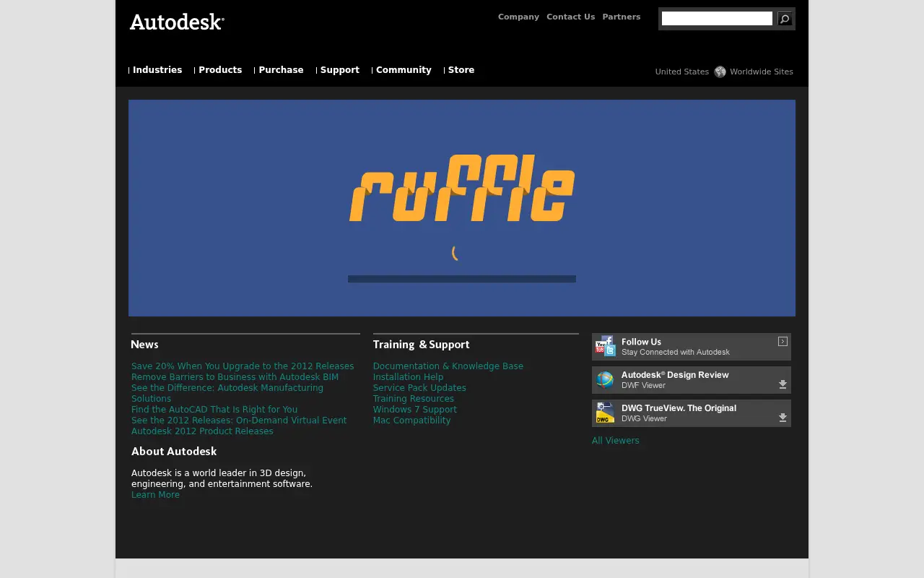Select the Worldwide Sites link
Screen dimensions: 924x578
click(762, 72)
